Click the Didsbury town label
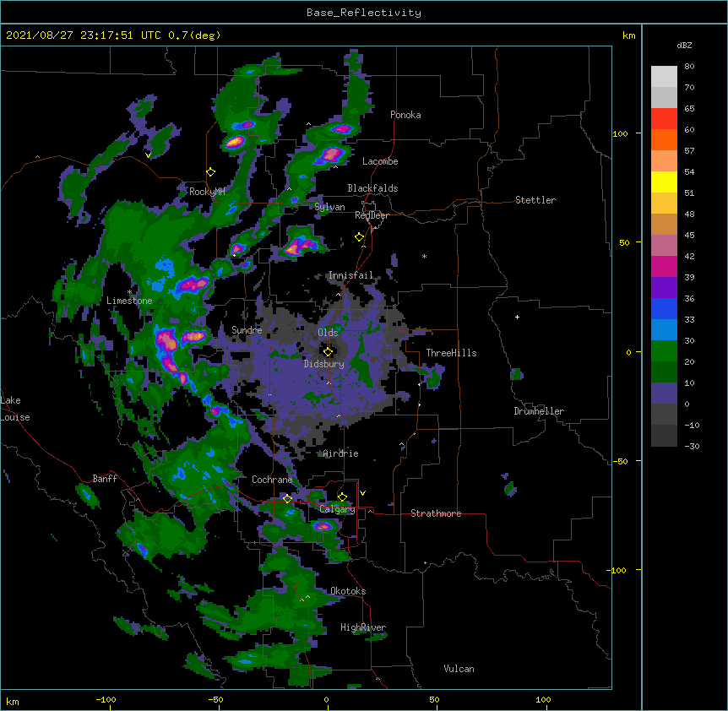728x711 pixels. tap(324, 364)
